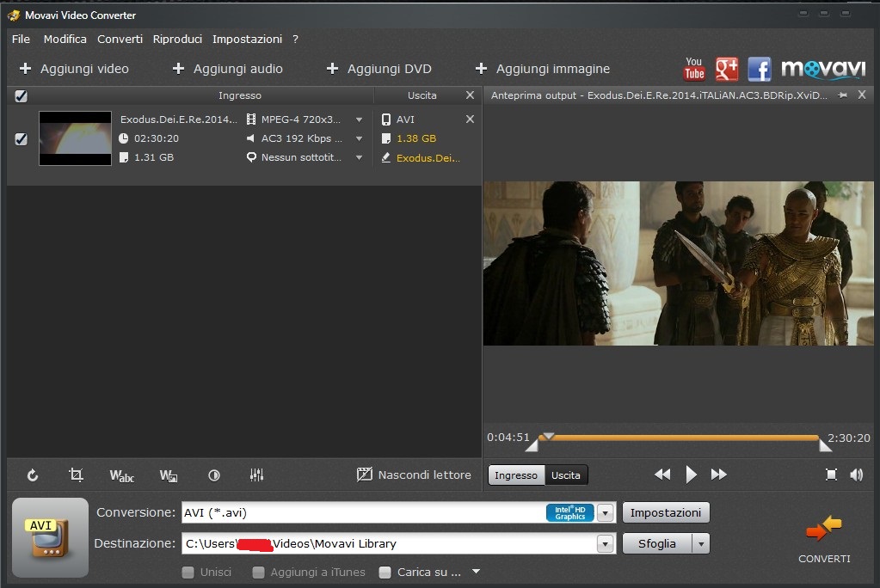
Task: Select the crop tool icon
Action: coord(76,475)
